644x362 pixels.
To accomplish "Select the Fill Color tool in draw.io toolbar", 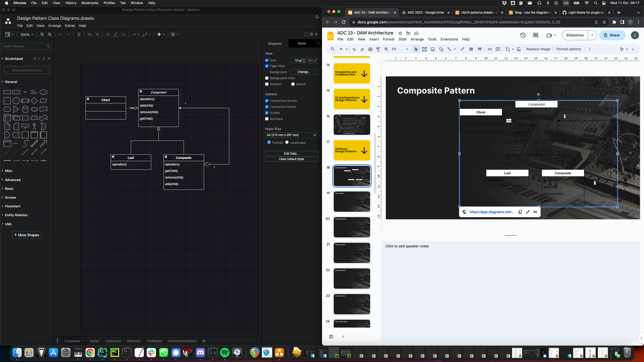I will click(108, 34).
